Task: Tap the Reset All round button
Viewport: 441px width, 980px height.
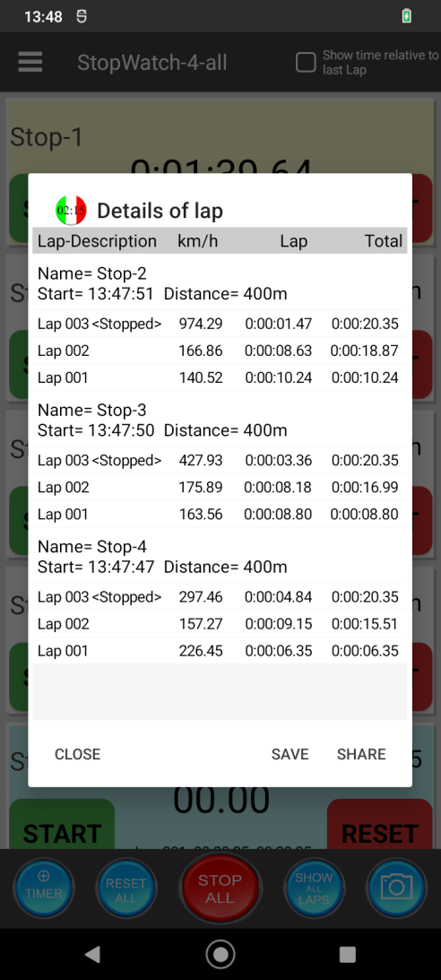Action: (125, 887)
